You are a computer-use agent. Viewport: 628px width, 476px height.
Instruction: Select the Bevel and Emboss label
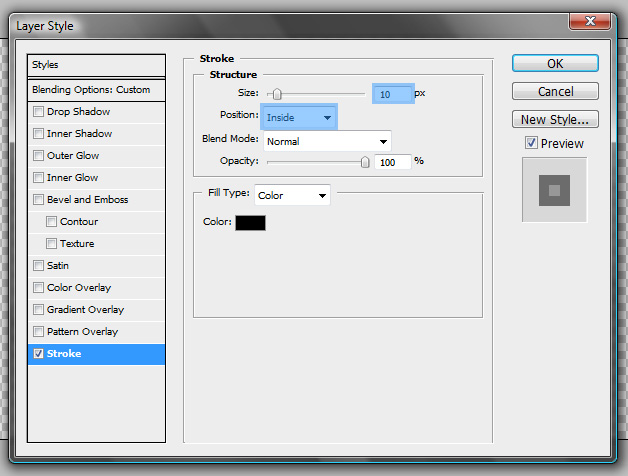tap(87, 200)
